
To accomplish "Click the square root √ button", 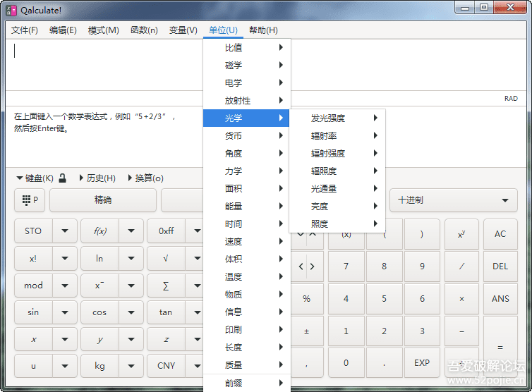I will tap(167, 258).
